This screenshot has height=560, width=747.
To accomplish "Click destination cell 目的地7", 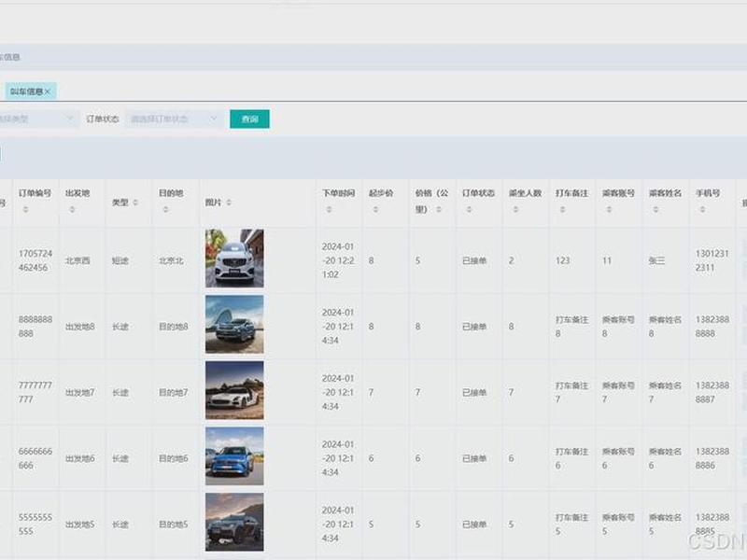I will pos(174,392).
